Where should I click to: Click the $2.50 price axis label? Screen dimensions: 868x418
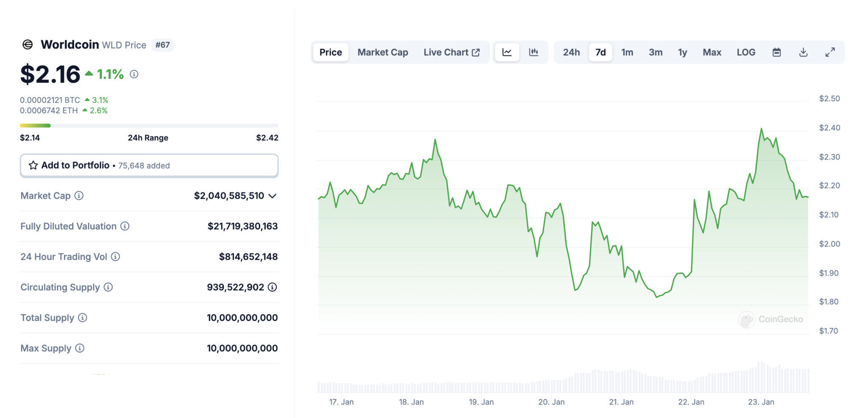point(829,99)
